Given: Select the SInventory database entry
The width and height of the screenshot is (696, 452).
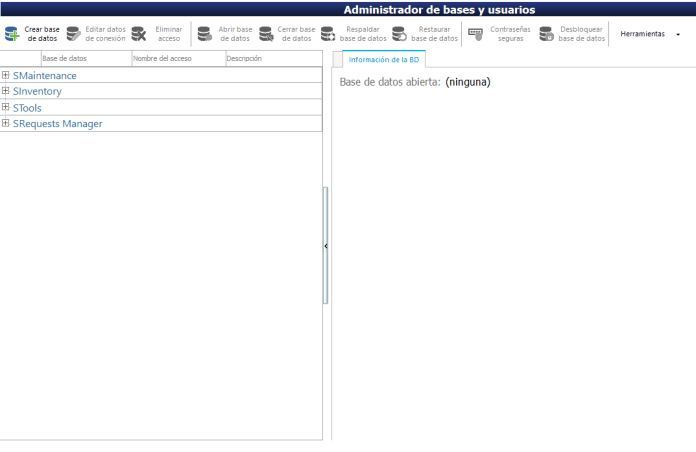Looking at the screenshot, I should click(37, 91).
